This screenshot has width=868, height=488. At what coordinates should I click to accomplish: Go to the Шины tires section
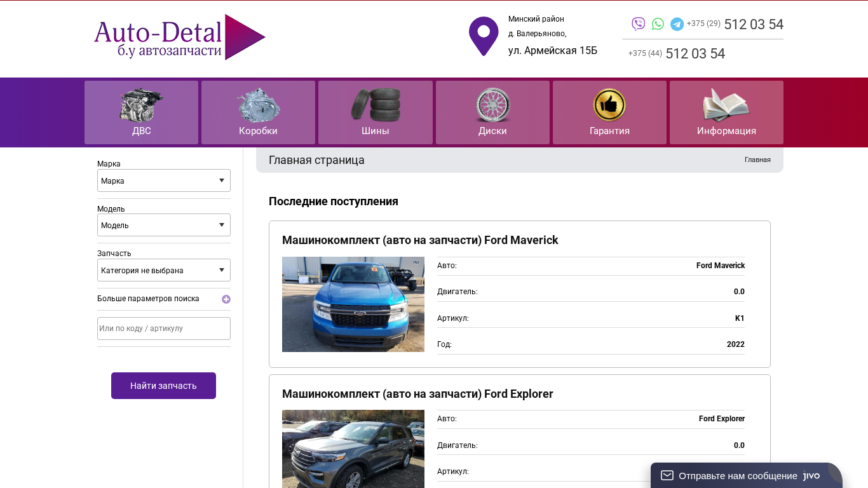pos(375,112)
